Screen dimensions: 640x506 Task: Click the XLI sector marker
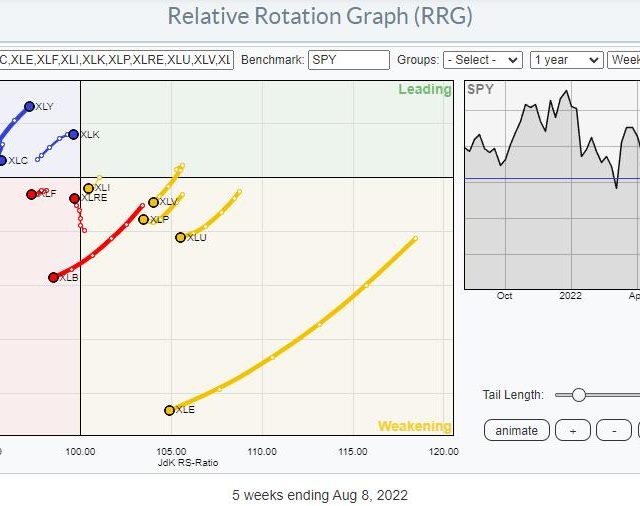88,188
